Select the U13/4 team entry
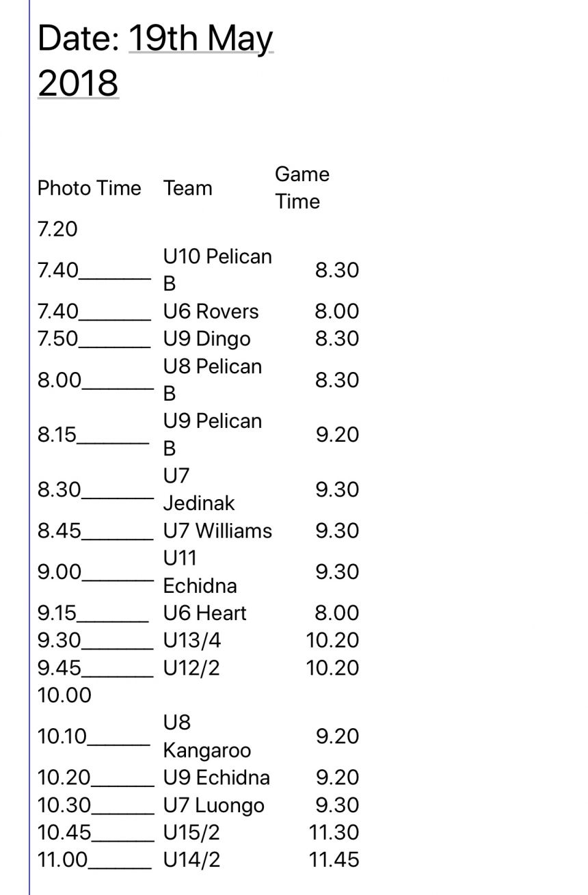The image size is (588, 895). [192, 641]
